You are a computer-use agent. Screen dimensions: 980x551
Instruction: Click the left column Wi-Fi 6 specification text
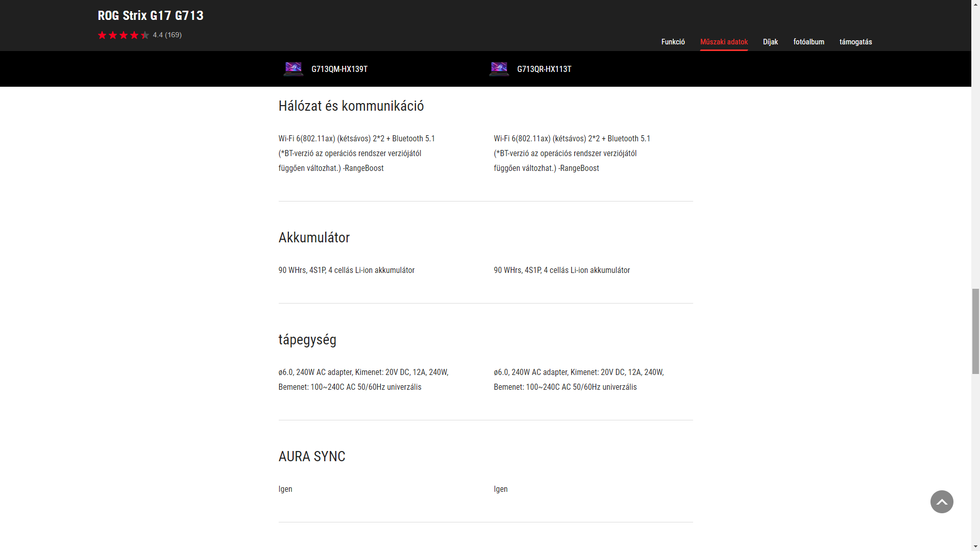coord(357,153)
